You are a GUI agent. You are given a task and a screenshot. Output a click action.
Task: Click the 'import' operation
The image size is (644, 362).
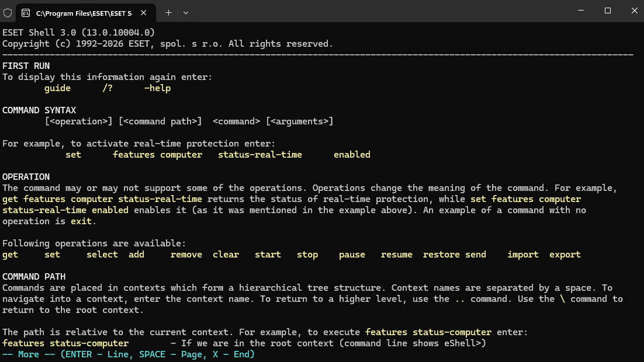tap(523, 255)
